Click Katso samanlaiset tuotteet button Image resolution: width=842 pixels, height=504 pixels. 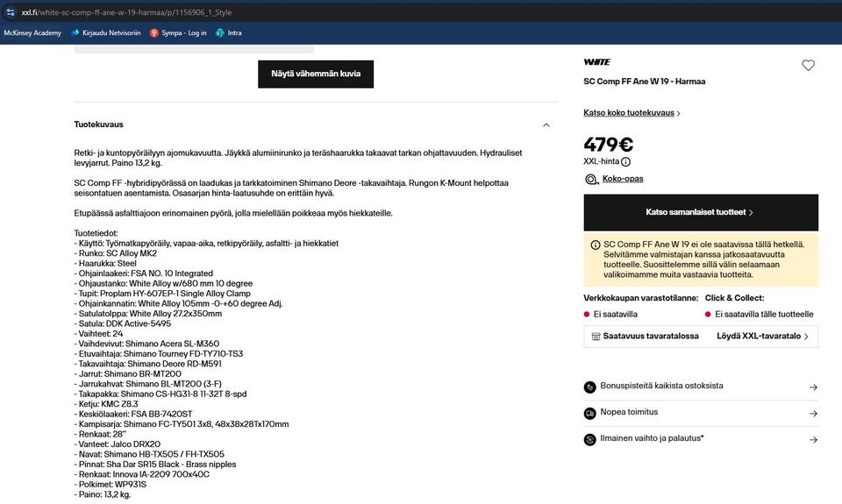point(701,212)
